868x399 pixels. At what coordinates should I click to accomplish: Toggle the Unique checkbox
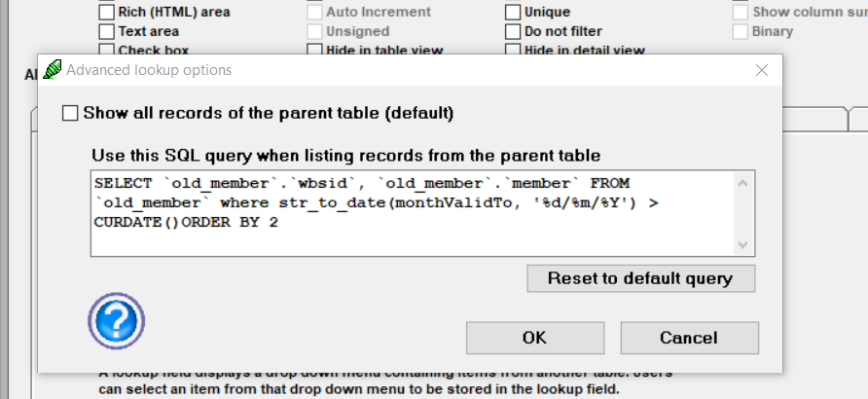(513, 12)
